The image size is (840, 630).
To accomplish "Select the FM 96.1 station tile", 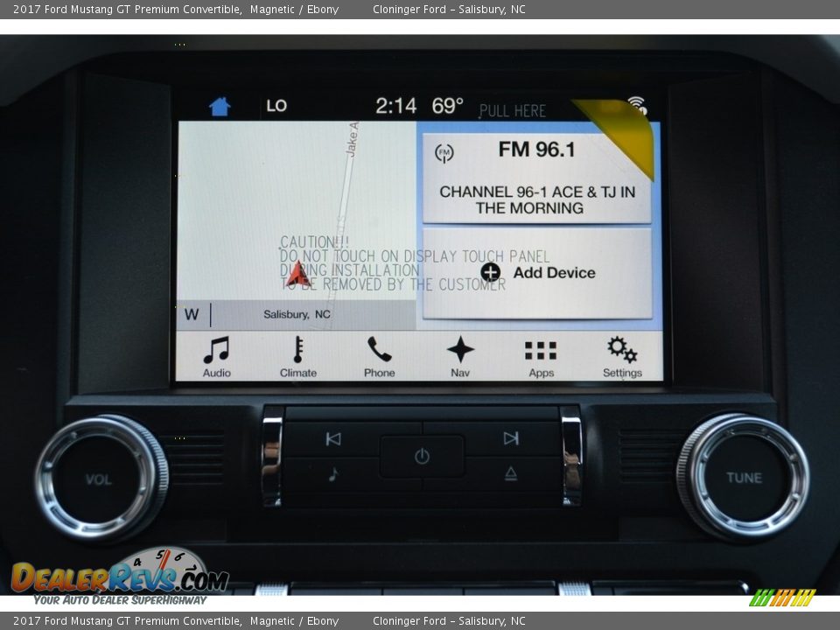I will (x=536, y=178).
